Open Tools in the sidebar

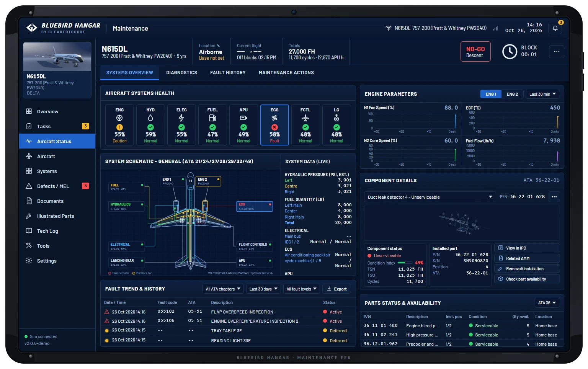[x=57, y=246]
